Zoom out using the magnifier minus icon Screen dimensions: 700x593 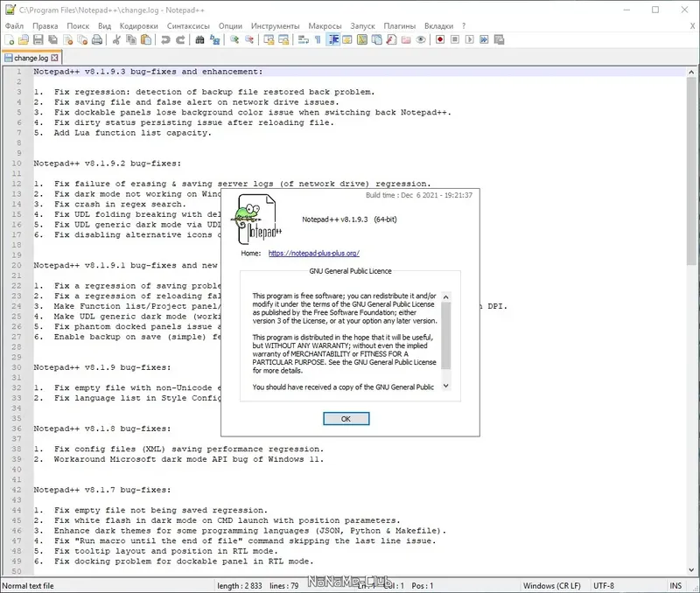coord(249,40)
